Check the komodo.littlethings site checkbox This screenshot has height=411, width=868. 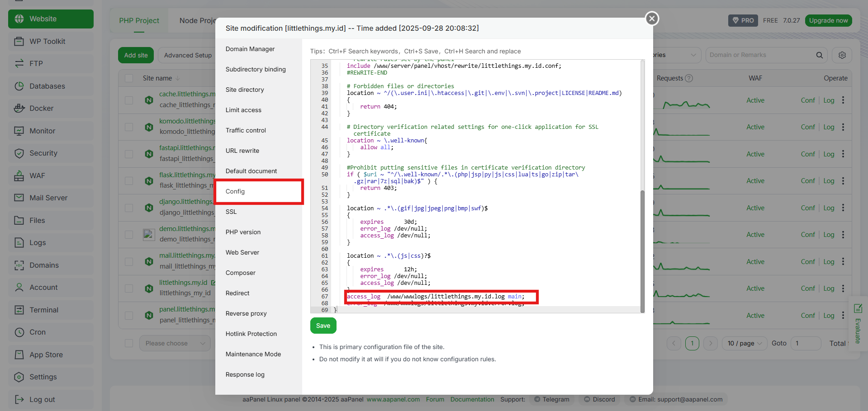(x=129, y=127)
